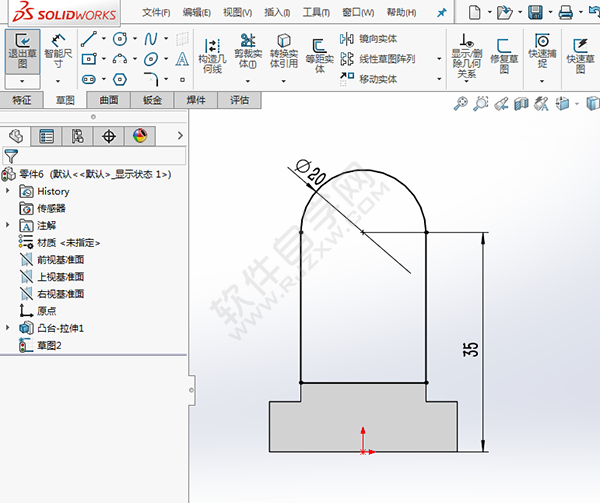Click Convert Entities (转换实体引用) tool
Image resolution: width=600 pixels, height=503 pixels.
point(284,51)
